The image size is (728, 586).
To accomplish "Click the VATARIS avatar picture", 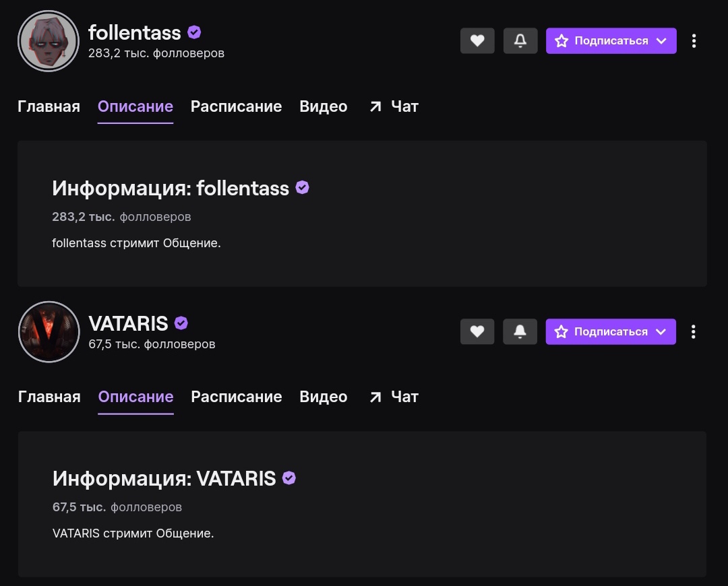I will [x=49, y=332].
